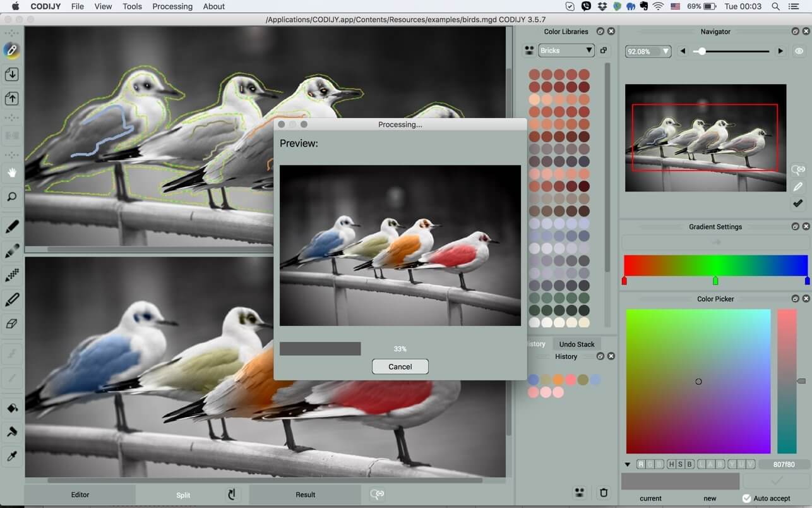
Task: Select the Hand pan tool
Action: coord(11,172)
